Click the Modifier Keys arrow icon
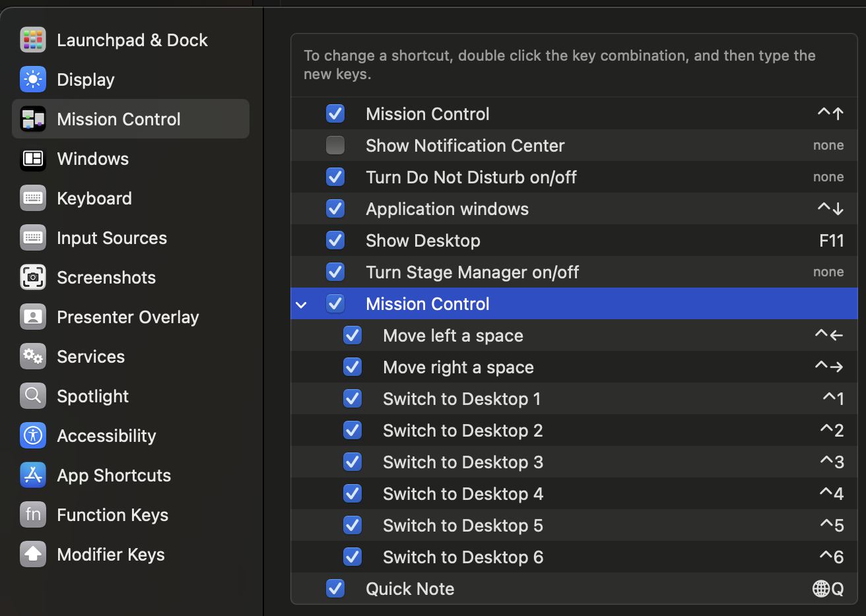This screenshot has height=616, width=866. coord(33,554)
